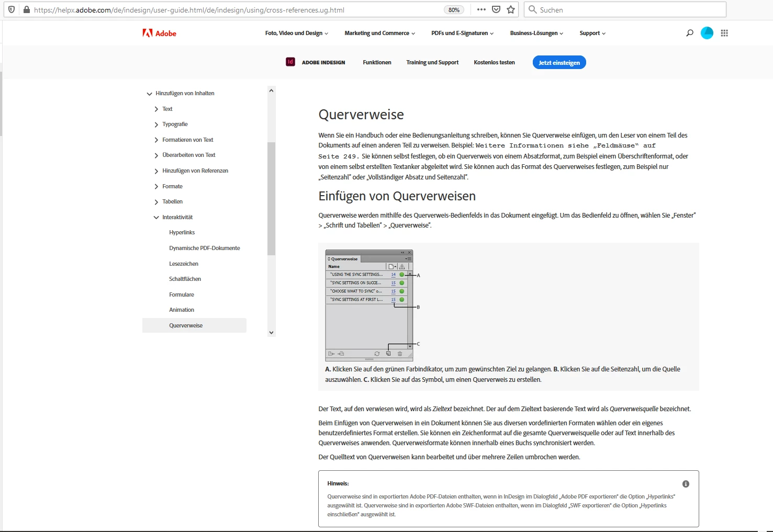Open the browser page actions menu
Image resolution: width=773 pixels, height=532 pixels.
pos(481,9)
